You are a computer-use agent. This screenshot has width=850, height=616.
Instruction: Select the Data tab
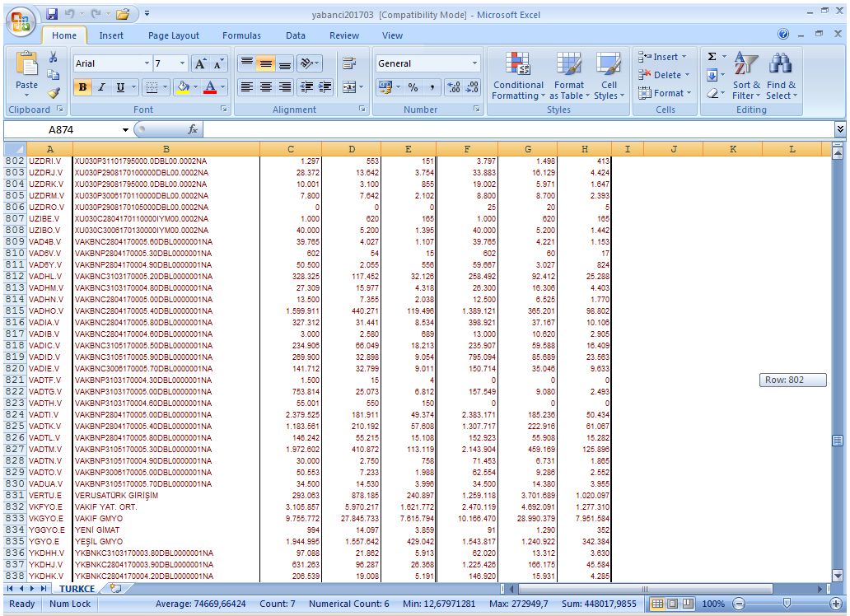[296, 35]
